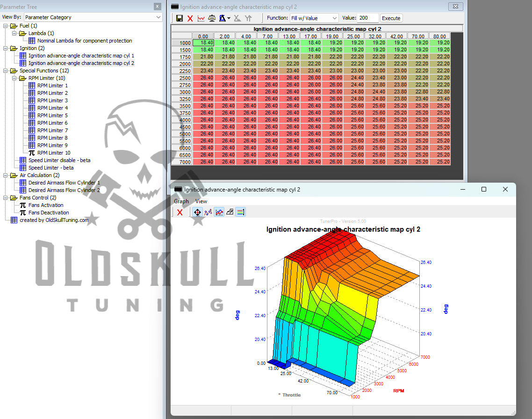Open dropdown arrow next to the A icon
The width and height of the screenshot is (532, 419).
(229, 18)
